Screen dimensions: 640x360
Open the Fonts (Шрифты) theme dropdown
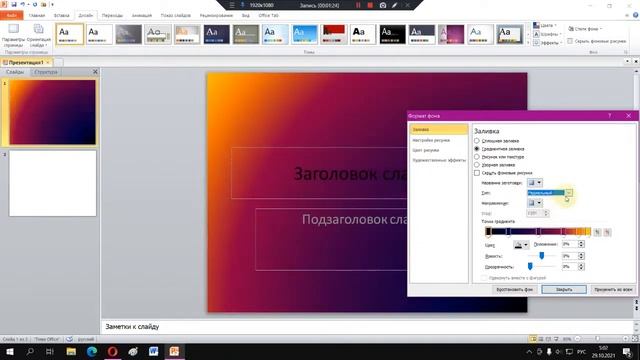[547, 34]
